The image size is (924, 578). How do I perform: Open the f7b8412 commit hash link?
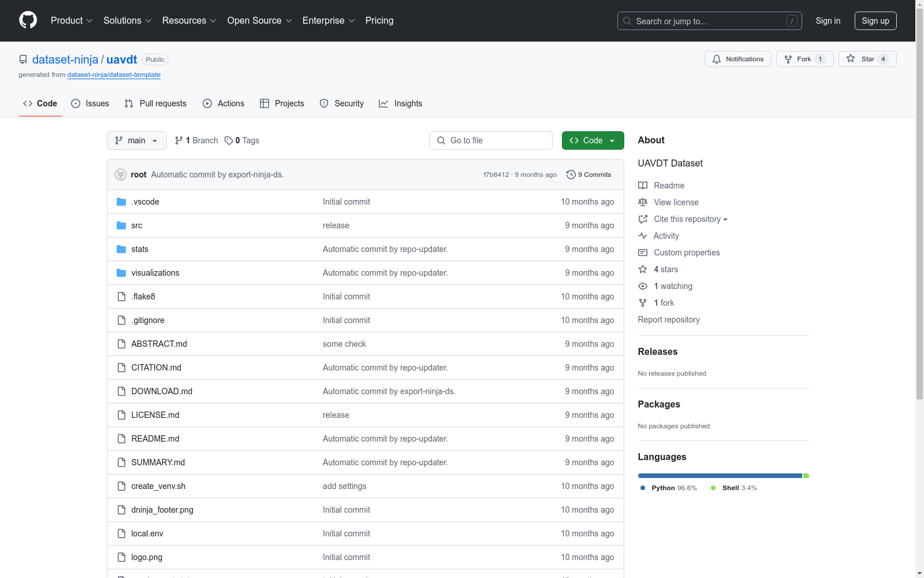tap(497, 175)
